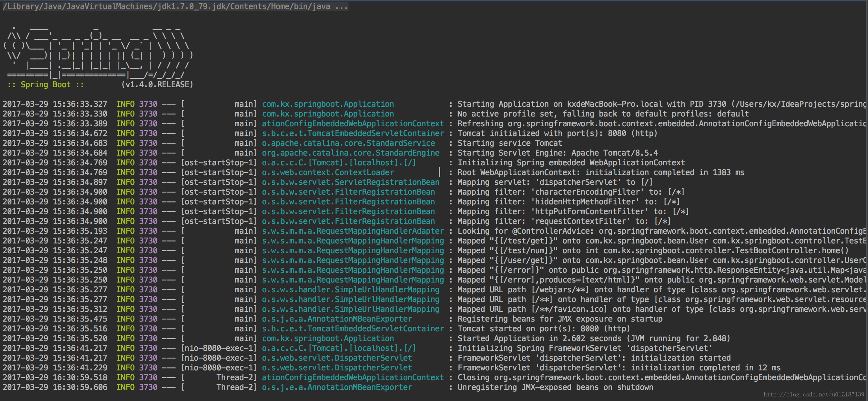The height and width of the screenshot is (401, 868).
Task: Click 'Unregistering JMX-exposed beans on shutdown' message
Action: pos(555,388)
